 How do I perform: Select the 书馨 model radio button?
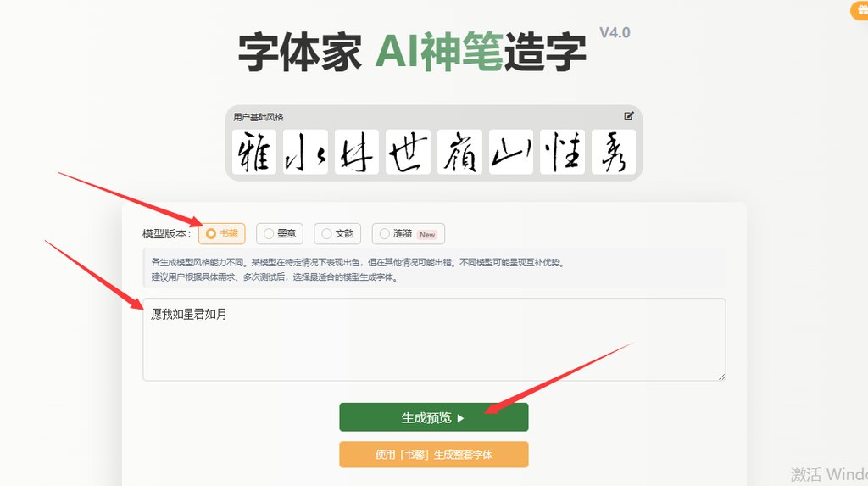point(221,234)
